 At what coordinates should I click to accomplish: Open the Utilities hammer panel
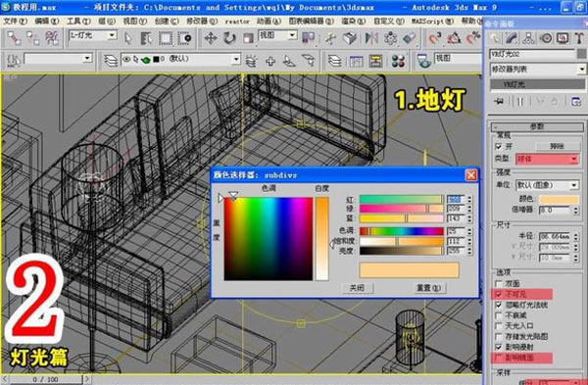pyautogui.click(x=579, y=38)
